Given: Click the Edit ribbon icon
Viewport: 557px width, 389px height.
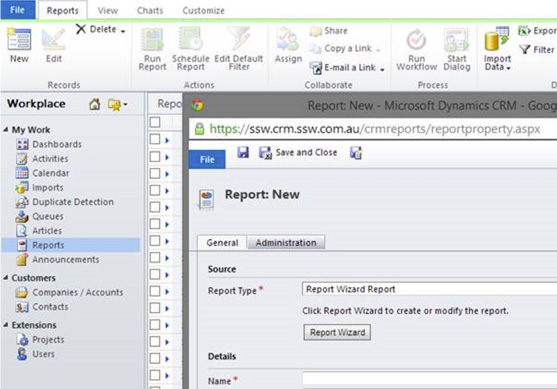Looking at the screenshot, I should click(x=54, y=39).
